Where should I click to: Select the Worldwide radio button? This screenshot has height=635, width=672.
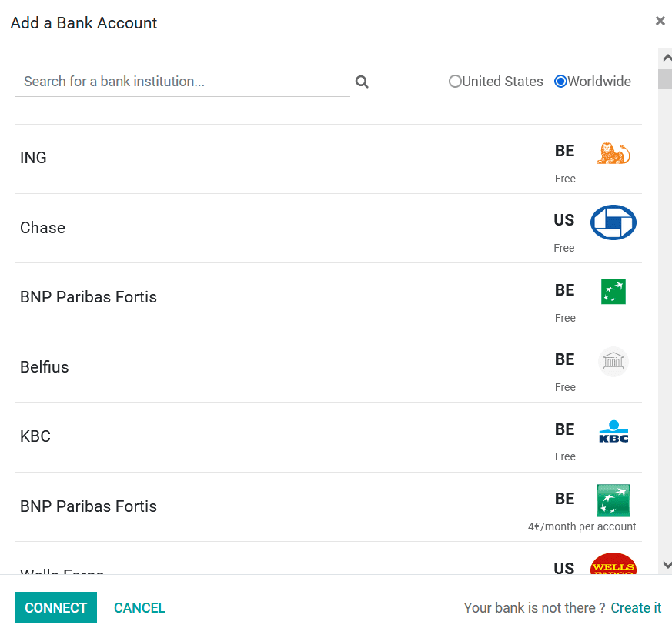coord(560,82)
